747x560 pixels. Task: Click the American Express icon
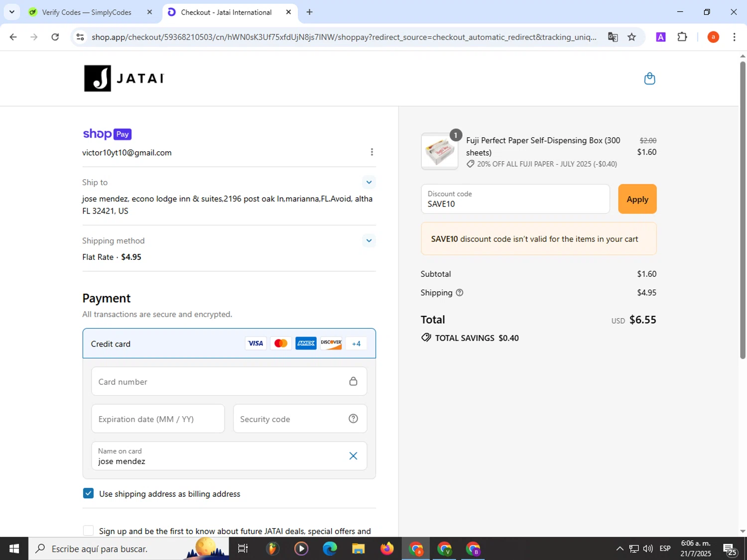pos(306,343)
